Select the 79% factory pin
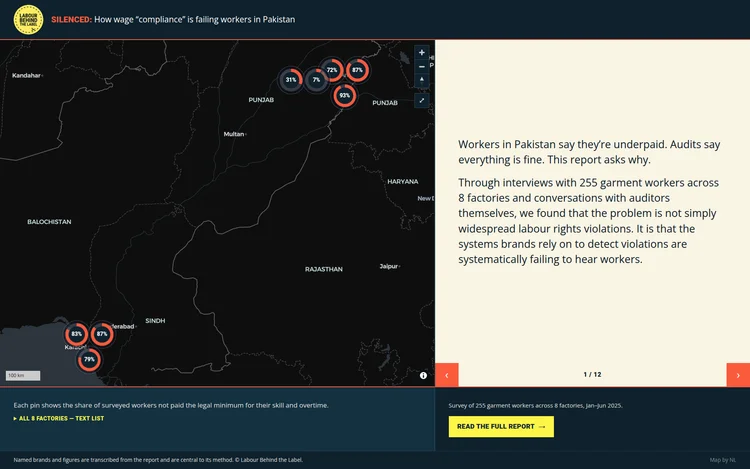Viewport: 750px width, 469px height. [89, 360]
